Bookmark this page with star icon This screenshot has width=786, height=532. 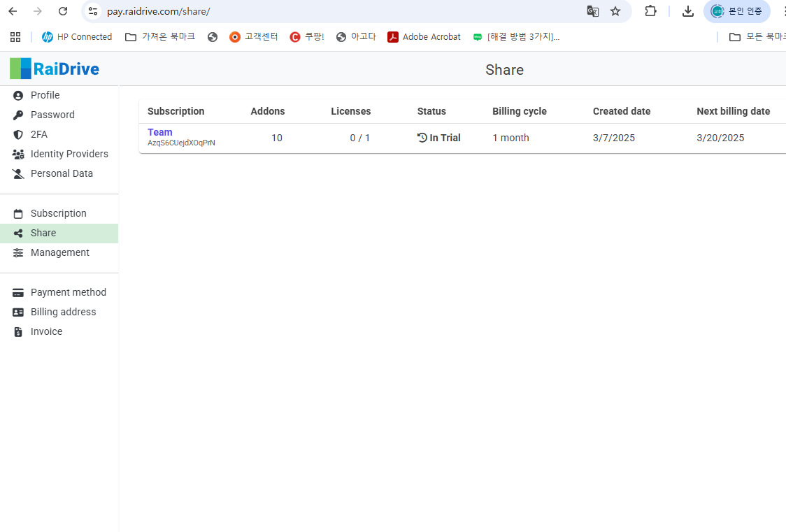pos(615,11)
